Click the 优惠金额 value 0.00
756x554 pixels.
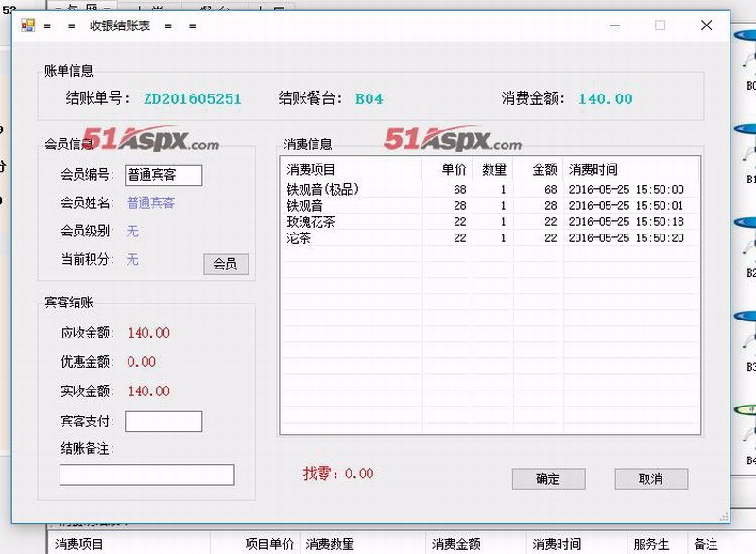click(x=141, y=362)
